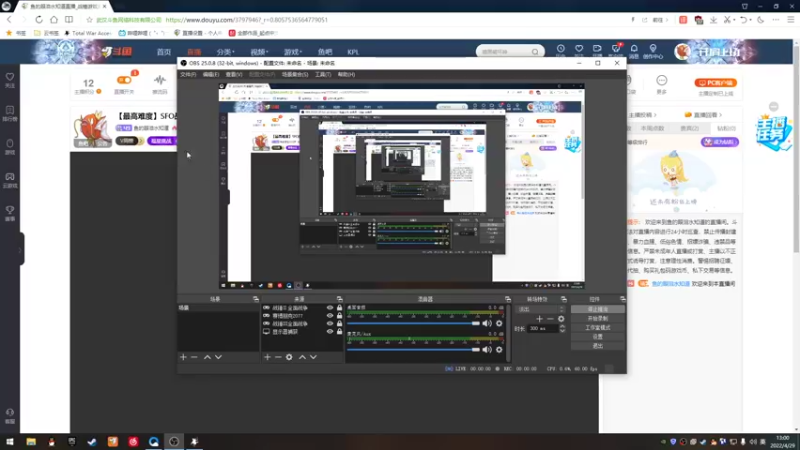800x450 pixels.
Task: Click the Douyu search input field
Action: (504, 52)
